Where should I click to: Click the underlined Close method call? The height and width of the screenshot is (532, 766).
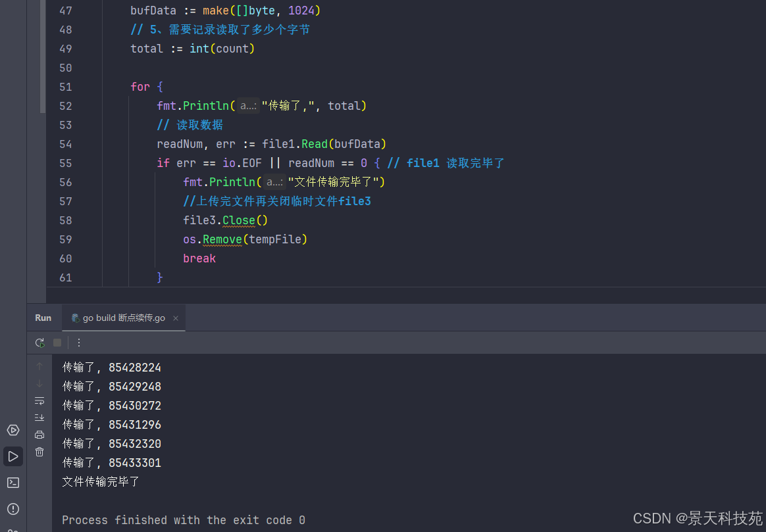tap(236, 220)
